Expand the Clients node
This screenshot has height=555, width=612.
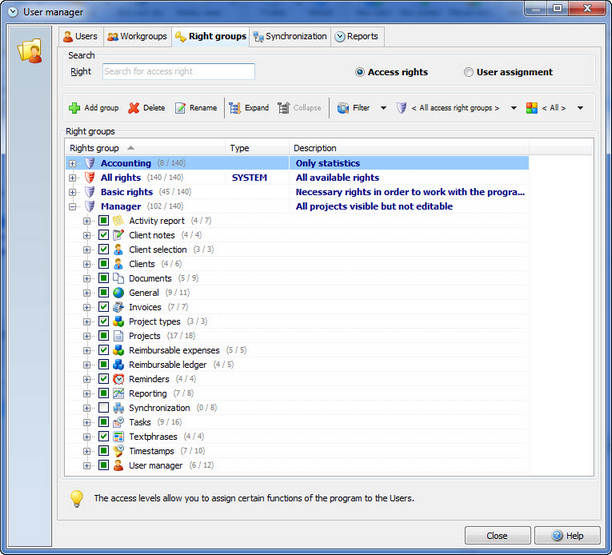coord(87,264)
